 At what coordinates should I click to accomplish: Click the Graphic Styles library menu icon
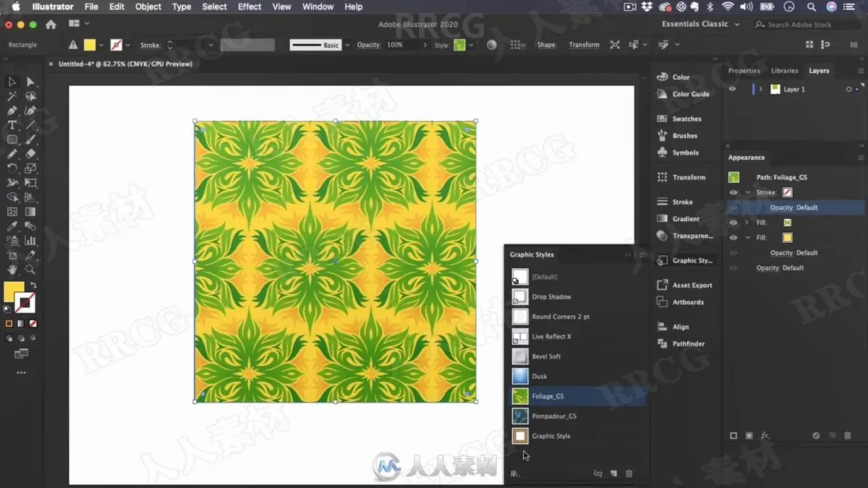[515, 474]
